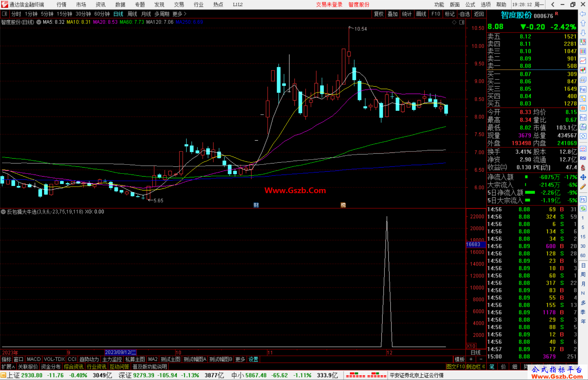Click the 2023/09/12 date marker on time axis
588x380 pixels.
(121, 352)
